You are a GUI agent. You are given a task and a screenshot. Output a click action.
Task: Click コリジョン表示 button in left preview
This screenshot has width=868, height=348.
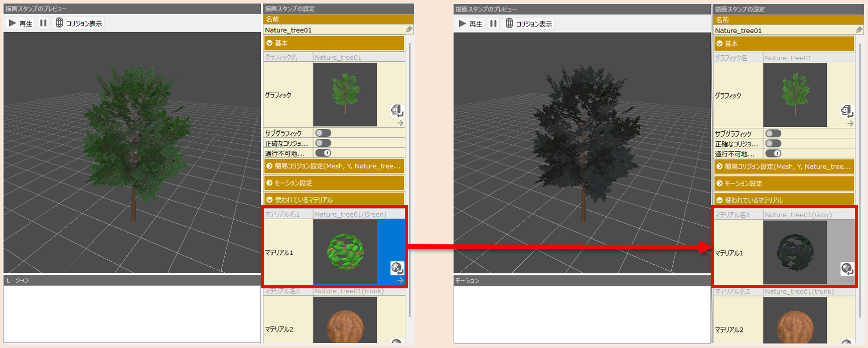point(79,23)
